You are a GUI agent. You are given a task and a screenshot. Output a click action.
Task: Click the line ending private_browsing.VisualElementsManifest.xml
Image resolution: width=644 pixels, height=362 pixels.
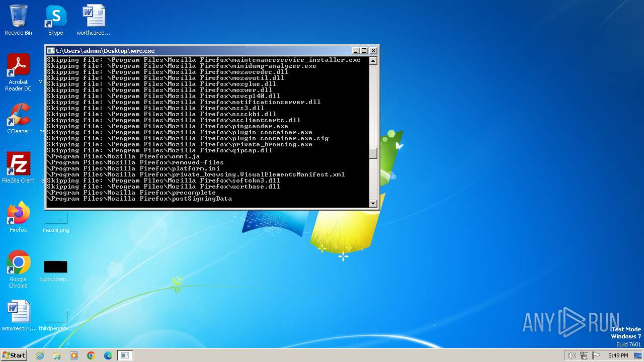click(x=196, y=174)
